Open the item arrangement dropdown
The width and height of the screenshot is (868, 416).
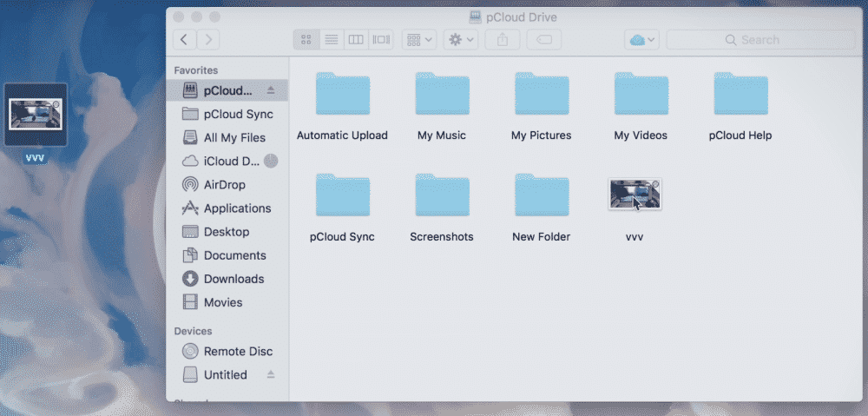click(419, 39)
